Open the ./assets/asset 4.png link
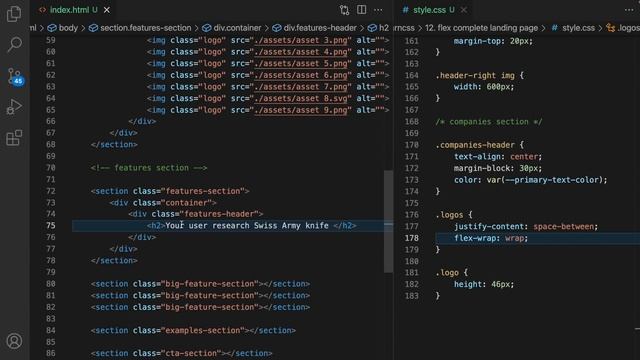Screen dimensions: 640x360 (x=301, y=52)
